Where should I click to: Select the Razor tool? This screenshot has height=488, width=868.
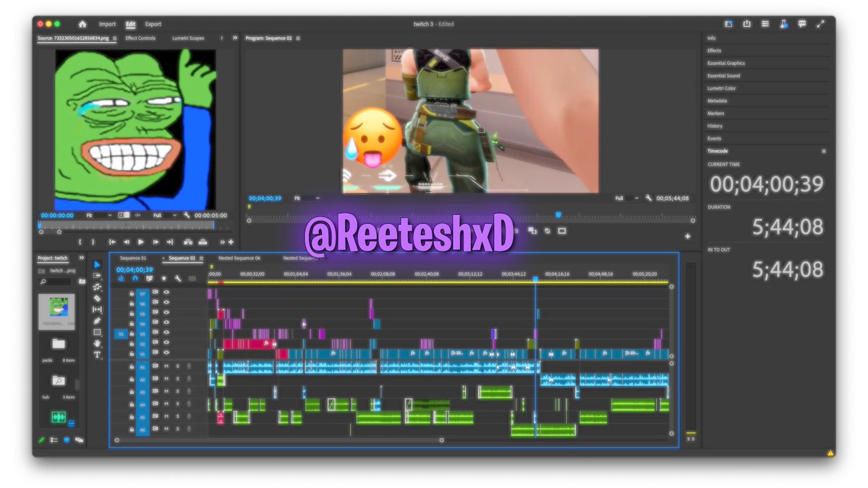click(x=98, y=298)
